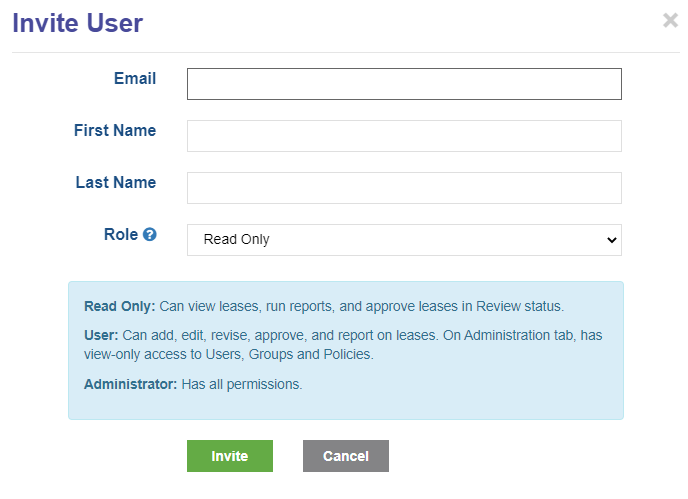The image size is (688, 499).
Task: Click the Role label text
Action: [x=121, y=234]
